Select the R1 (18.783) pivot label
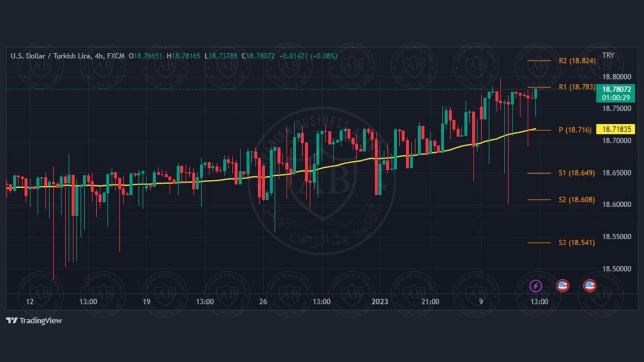 (577, 87)
